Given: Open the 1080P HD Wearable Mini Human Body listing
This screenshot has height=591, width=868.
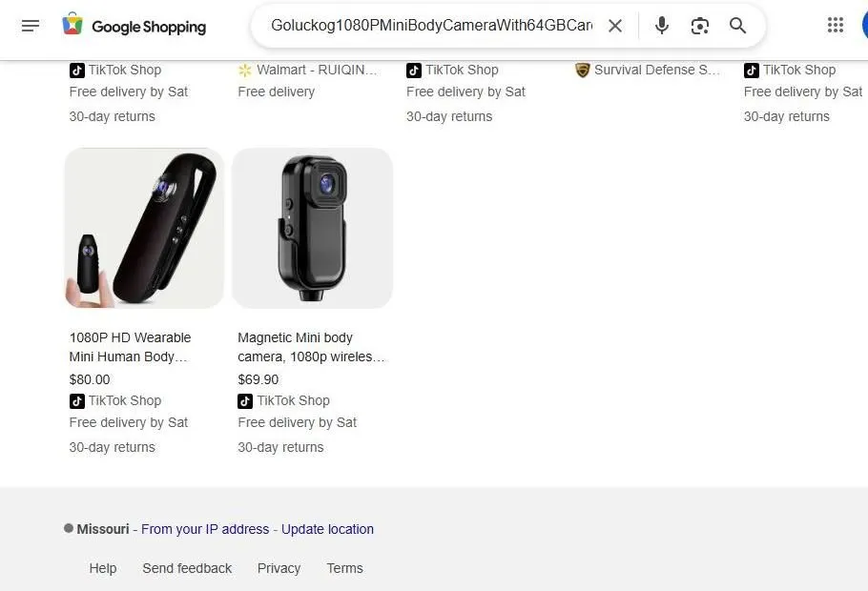Looking at the screenshot, I should click(130, 347).
